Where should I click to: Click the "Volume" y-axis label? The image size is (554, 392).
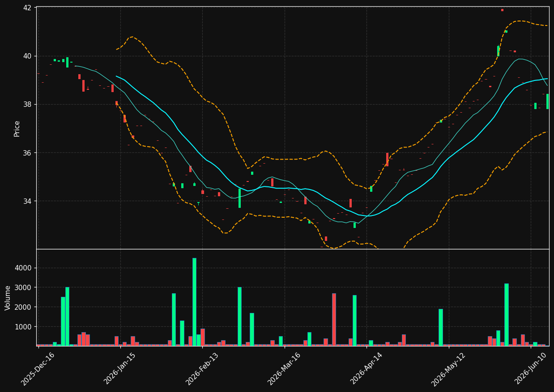[8, 298]
